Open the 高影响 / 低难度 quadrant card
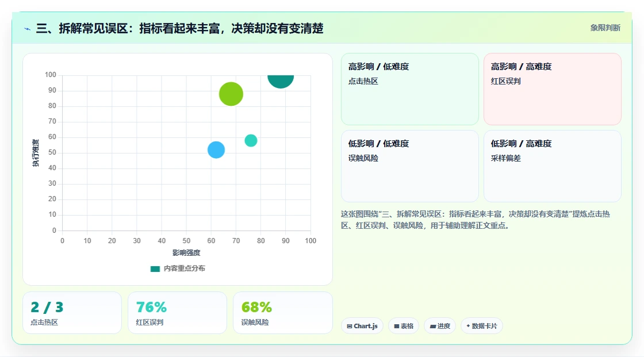This screenshot has width=644, height=357. point(410,89)
